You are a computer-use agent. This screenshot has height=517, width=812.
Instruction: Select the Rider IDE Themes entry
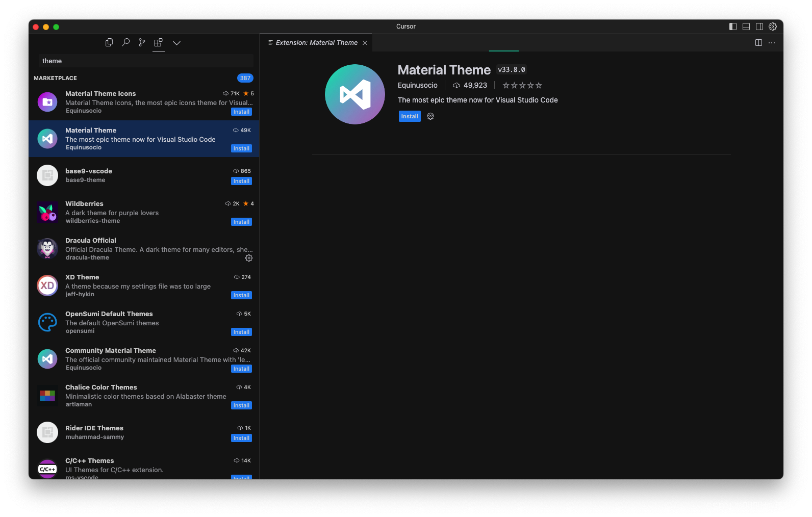[144, 432]
